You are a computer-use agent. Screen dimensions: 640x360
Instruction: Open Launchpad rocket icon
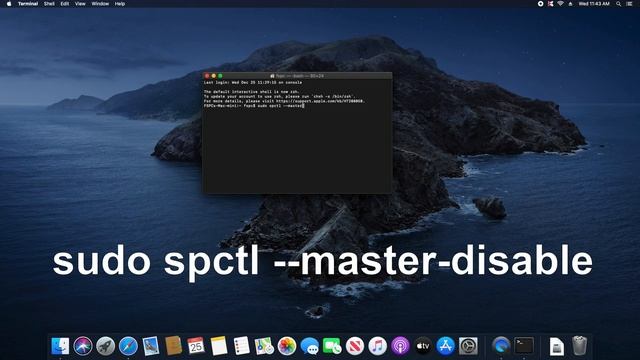coord(105,346)
